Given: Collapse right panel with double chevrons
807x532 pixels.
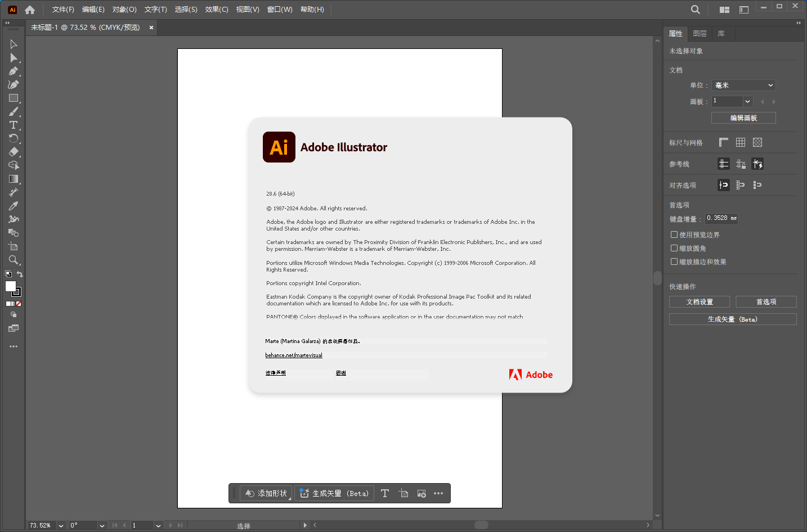Looking at the screenshot, I should [x=799, y=23].
